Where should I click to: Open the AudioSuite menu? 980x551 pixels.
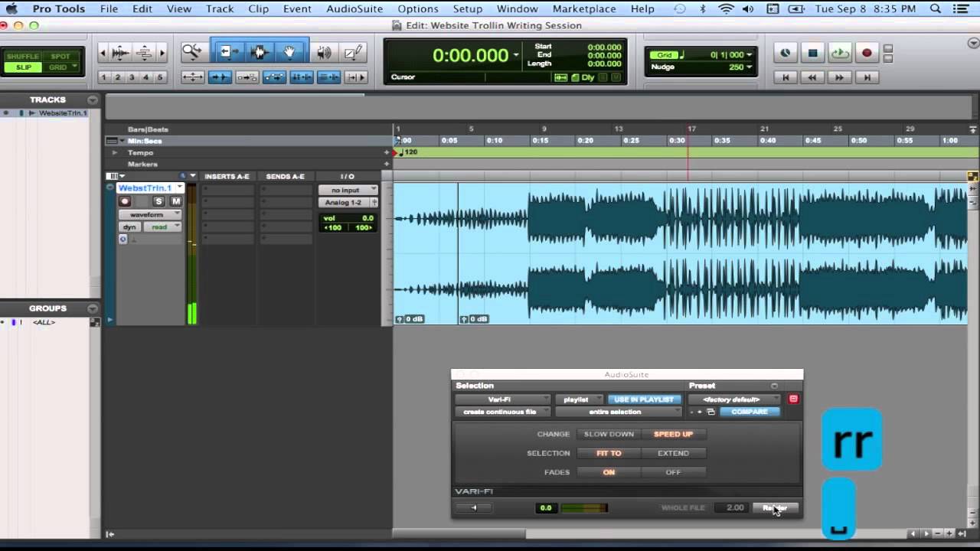tap(354, 8)
